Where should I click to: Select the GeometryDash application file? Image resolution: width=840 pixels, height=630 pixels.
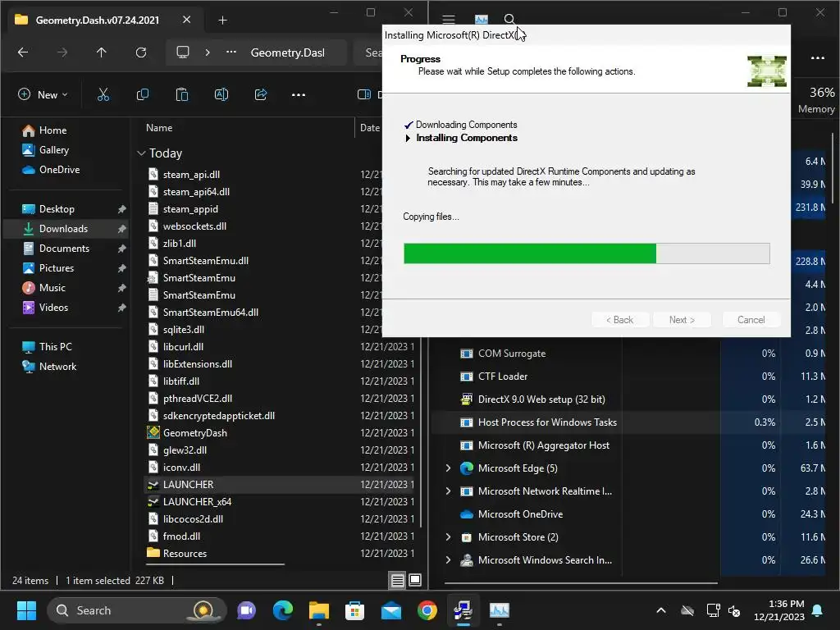[x=195, y=433]
